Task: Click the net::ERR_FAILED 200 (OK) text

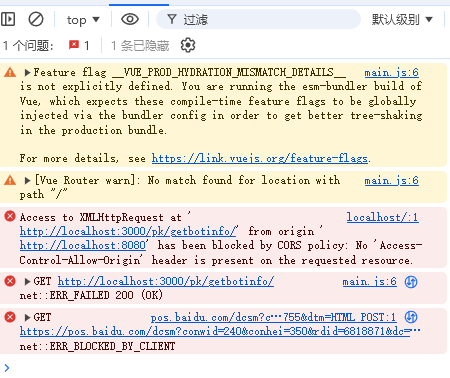Action: click(x=91, y=295)
